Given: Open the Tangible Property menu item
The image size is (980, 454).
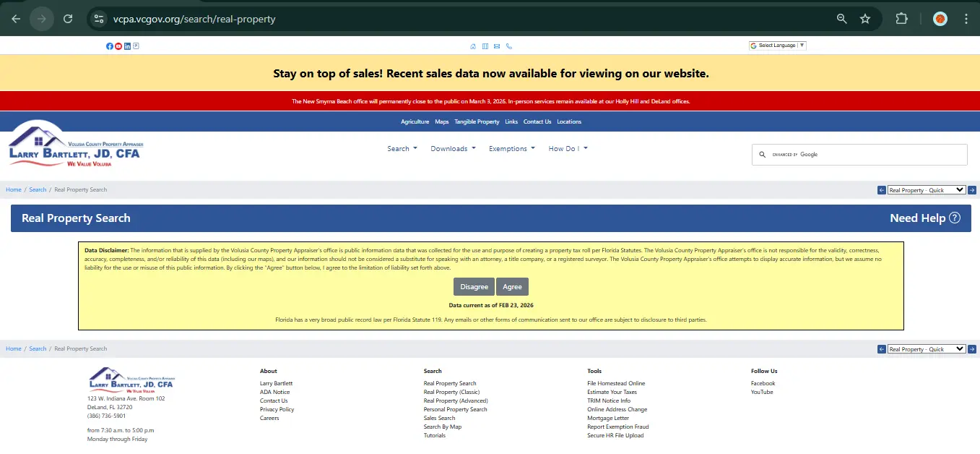Looking at the screenshot, I should click(477, 121).
